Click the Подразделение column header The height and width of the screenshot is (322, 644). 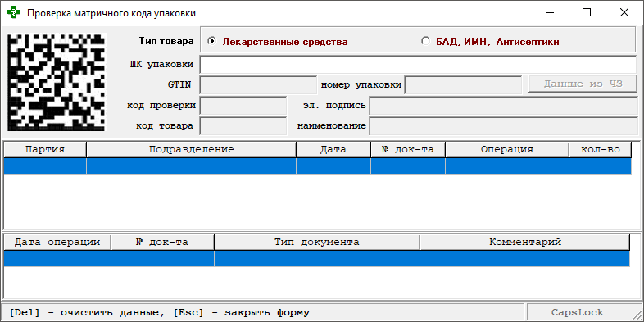click(192, 149)
